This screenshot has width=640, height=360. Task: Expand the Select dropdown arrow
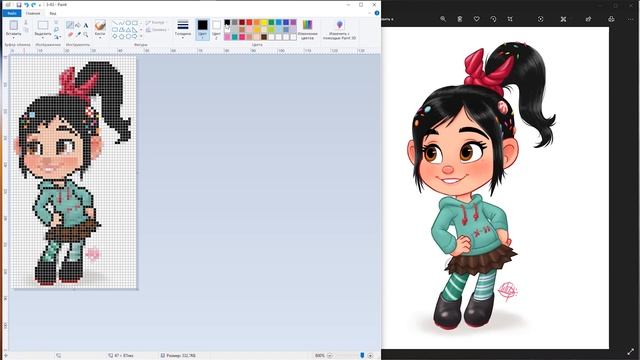pos(43,38)
